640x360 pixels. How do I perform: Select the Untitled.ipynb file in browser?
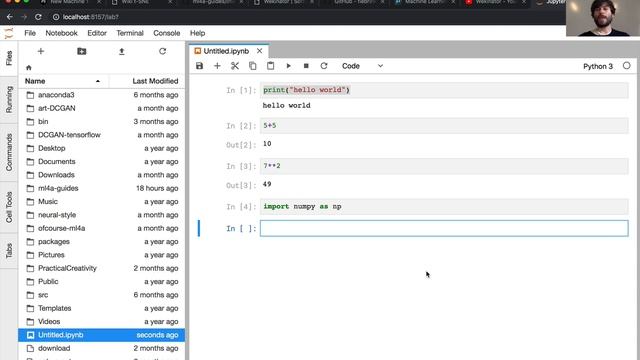click(x=101, y=335)
